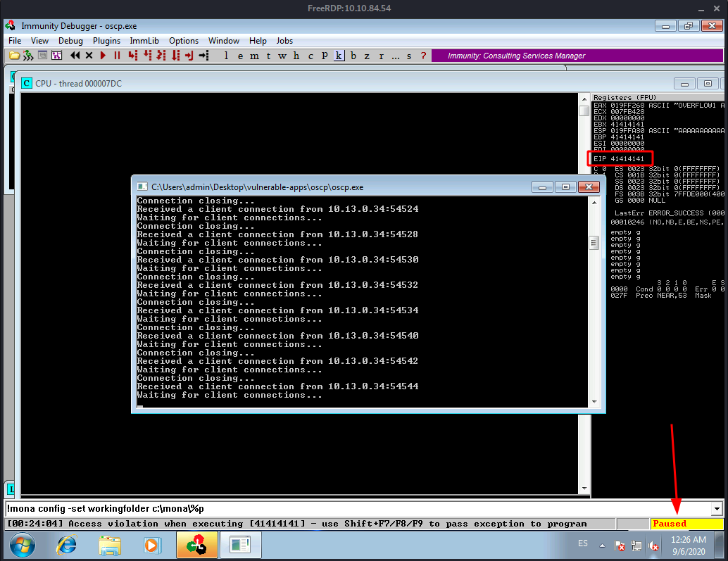Screen dimensions: 728x561
Task: Click oscp.exe console scrollbar thumb
Action: tap(594, 243)
